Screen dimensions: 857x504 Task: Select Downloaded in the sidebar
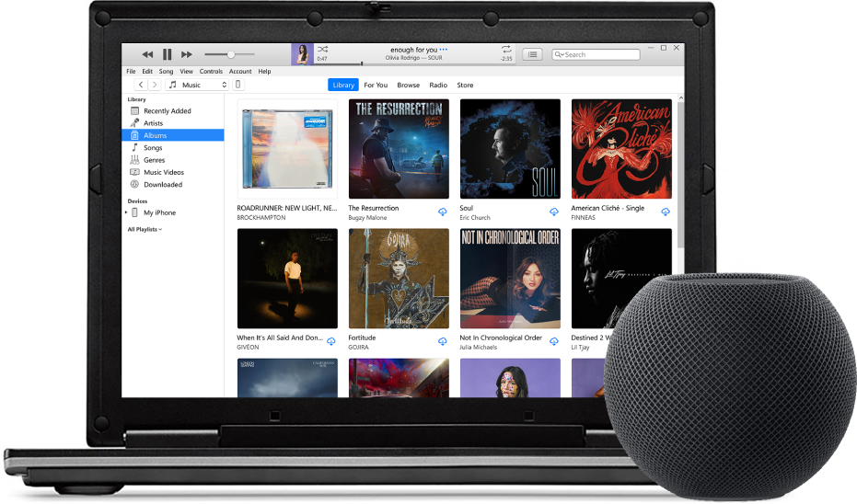(x=173, y=185)
